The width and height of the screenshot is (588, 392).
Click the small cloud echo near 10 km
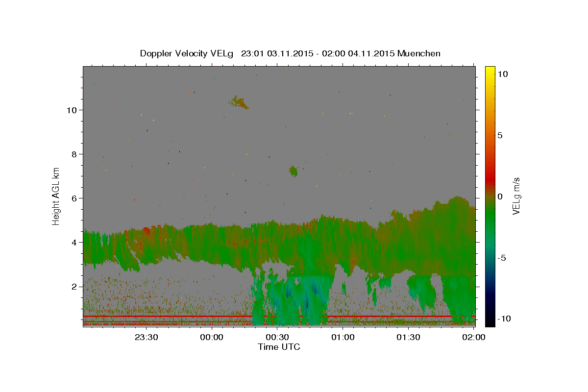click(240, 102)
